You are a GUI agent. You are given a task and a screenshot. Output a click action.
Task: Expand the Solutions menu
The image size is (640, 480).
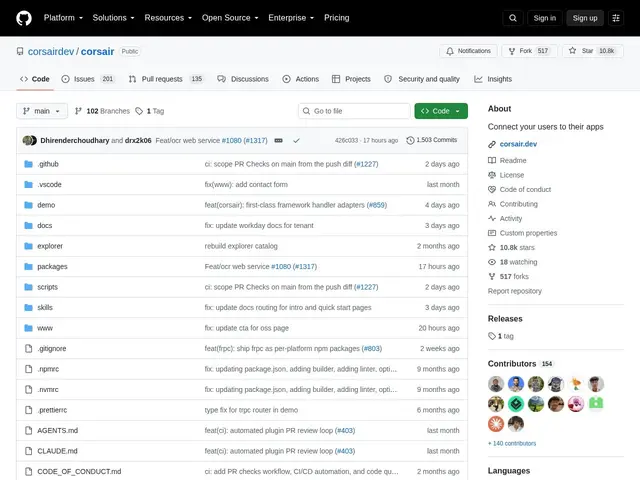(113, 18)
